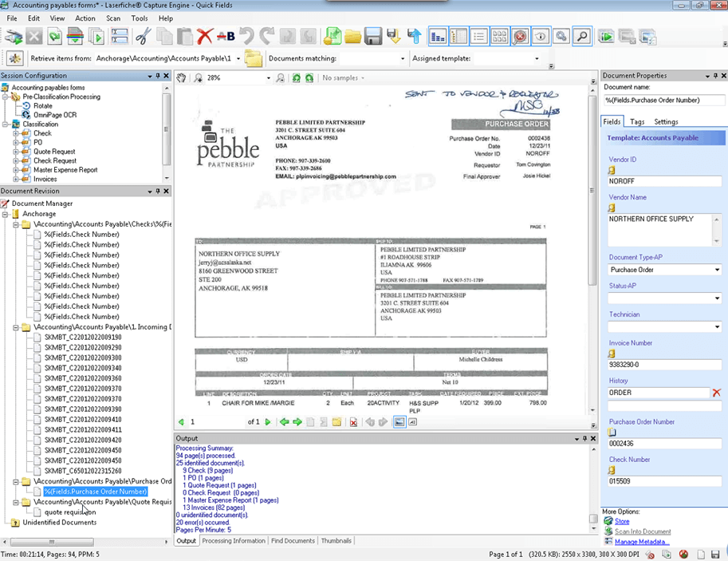Select the quote requisition tree document
Viewport: 728px width, 561px height.
coord(70,512)
